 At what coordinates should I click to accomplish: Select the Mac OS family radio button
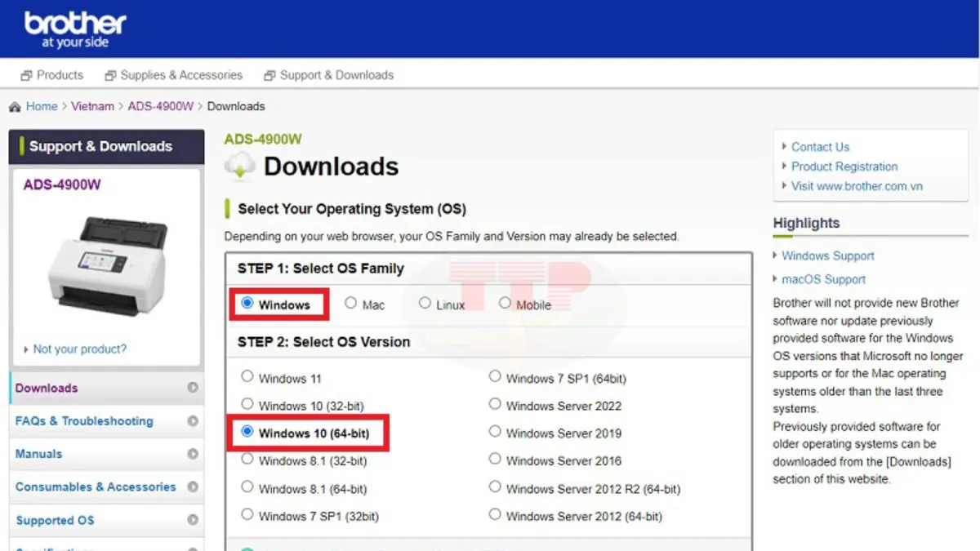click(350, 303)
